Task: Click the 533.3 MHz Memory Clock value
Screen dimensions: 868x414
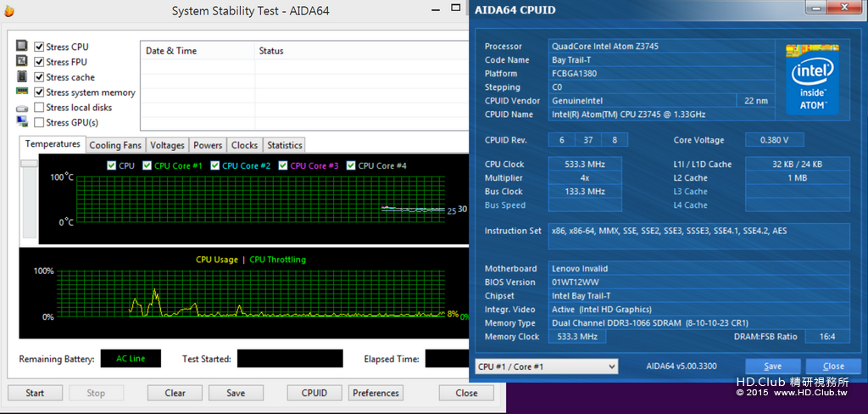Action: coord(576,337)
